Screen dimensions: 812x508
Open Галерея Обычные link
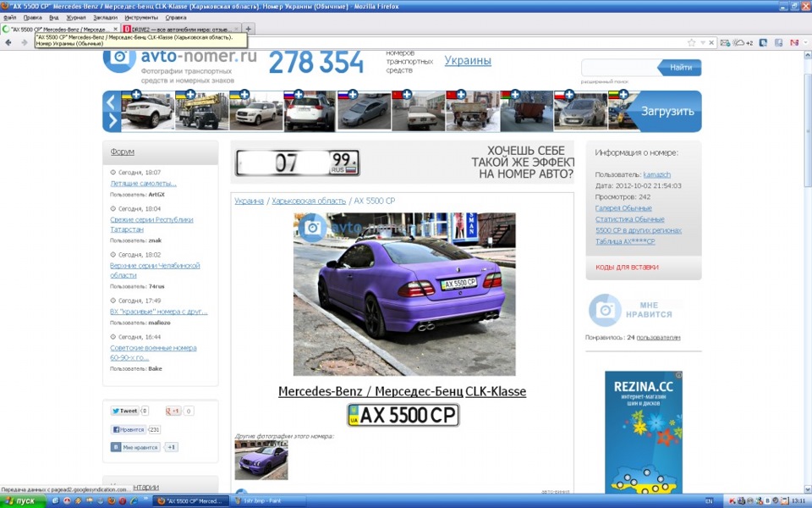(623, 208)
